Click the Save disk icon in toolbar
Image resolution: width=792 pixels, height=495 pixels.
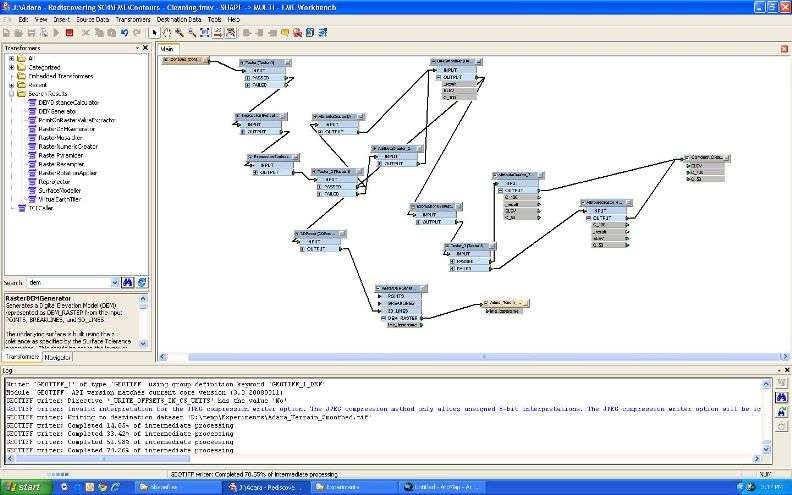tap(31, 33)
